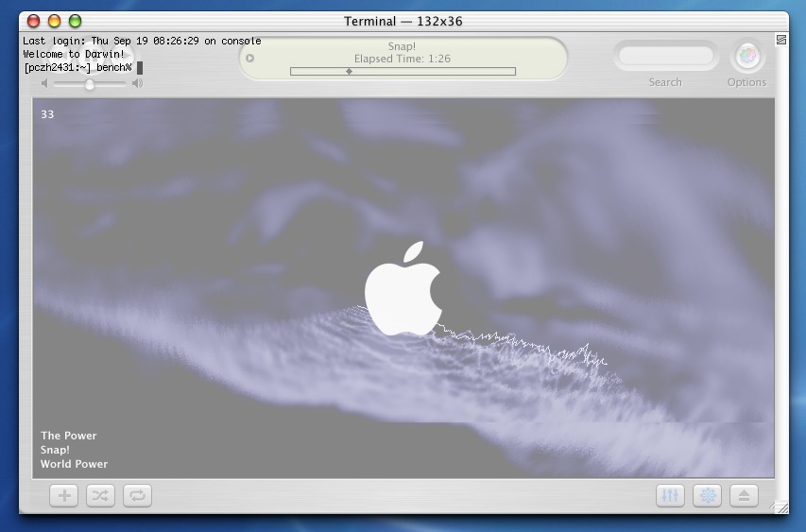Turn off the visualizer flower button
This screenshot has height=532, width=806.
click(707, 495)
